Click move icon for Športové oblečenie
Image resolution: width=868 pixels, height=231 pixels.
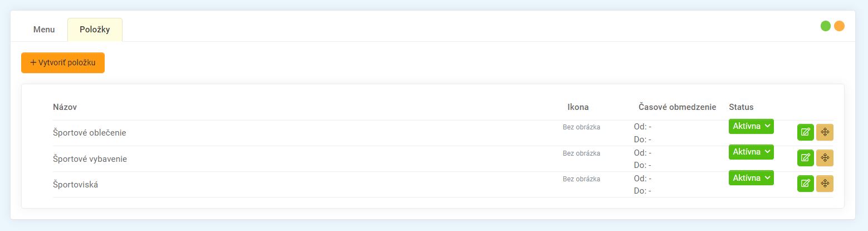tap(825, 132)
